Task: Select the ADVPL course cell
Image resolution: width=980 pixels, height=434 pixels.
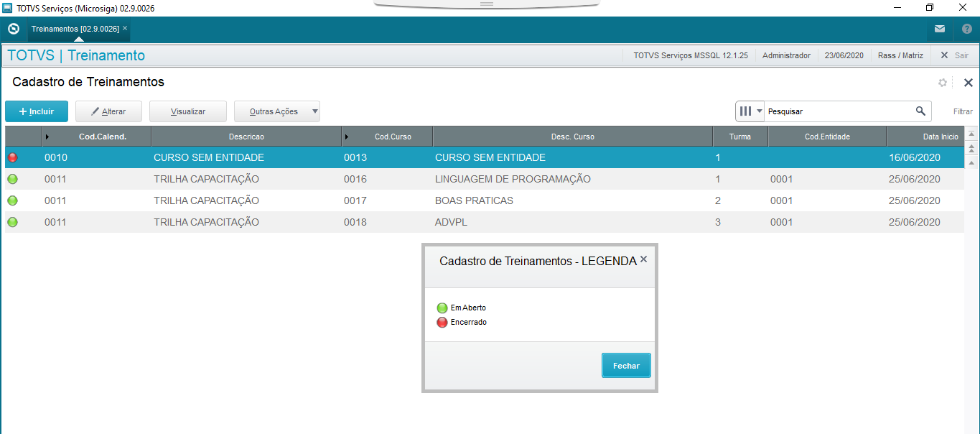Action: click(572, 222)
